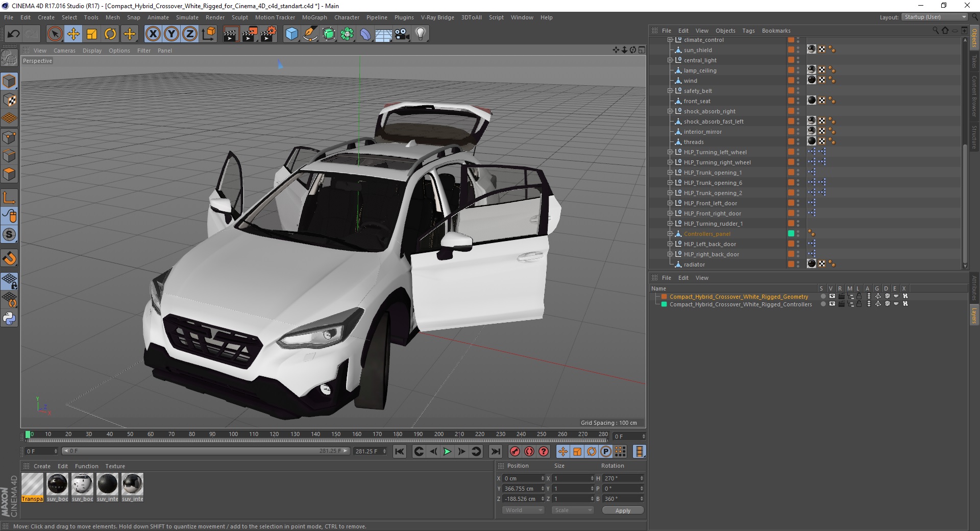The width and height of the screenshot is (980, 531).
Task: Select the HLP_right_back_door object
Action: [x=711, y=254]
